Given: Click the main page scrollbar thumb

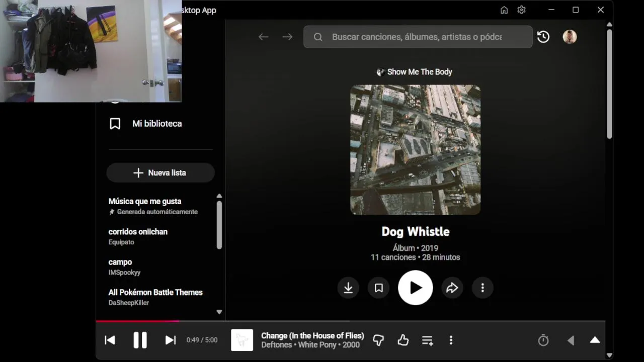Looking at the screenshot, I should coord(609,83).
